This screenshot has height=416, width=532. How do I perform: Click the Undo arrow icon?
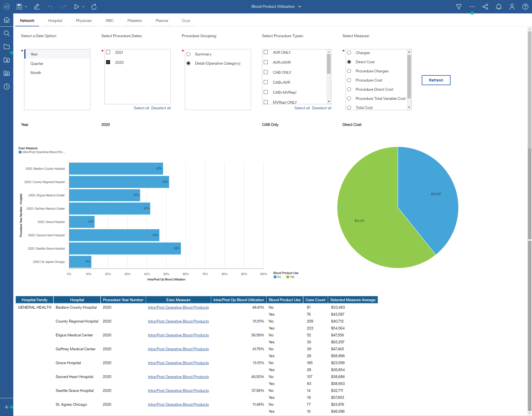pos(50,6)
